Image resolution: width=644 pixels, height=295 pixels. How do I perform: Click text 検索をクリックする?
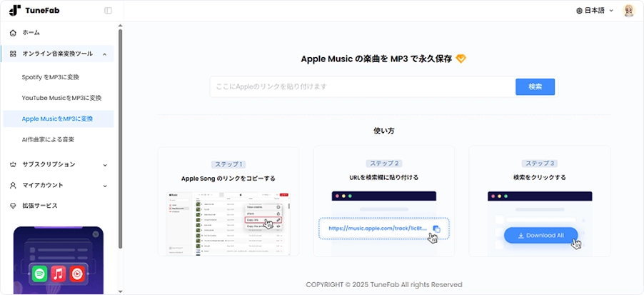[x=540, y=177]
